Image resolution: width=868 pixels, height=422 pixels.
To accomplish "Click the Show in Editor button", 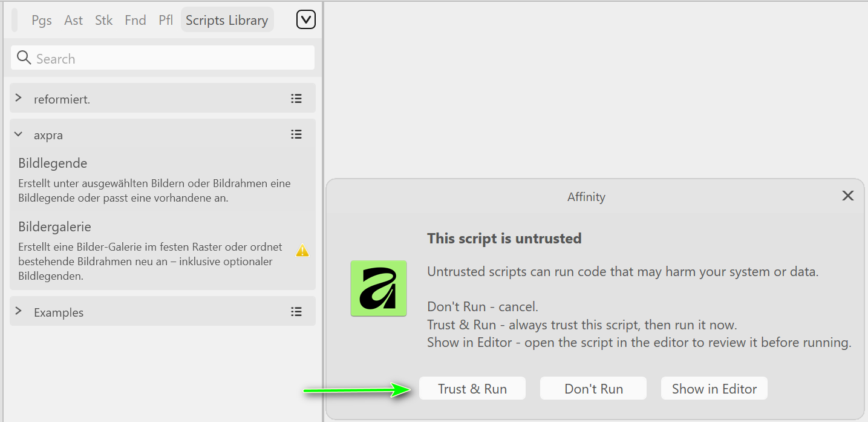I will (x=714, y=389).
